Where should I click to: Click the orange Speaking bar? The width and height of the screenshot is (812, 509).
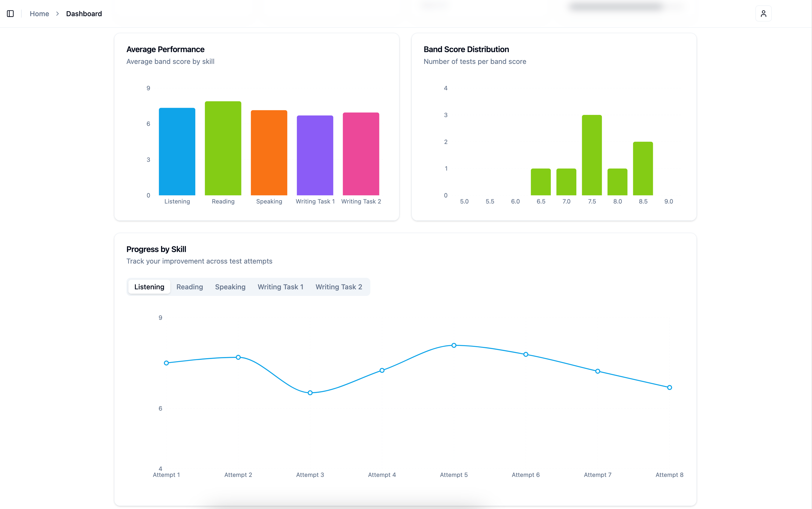coord(269,152)
